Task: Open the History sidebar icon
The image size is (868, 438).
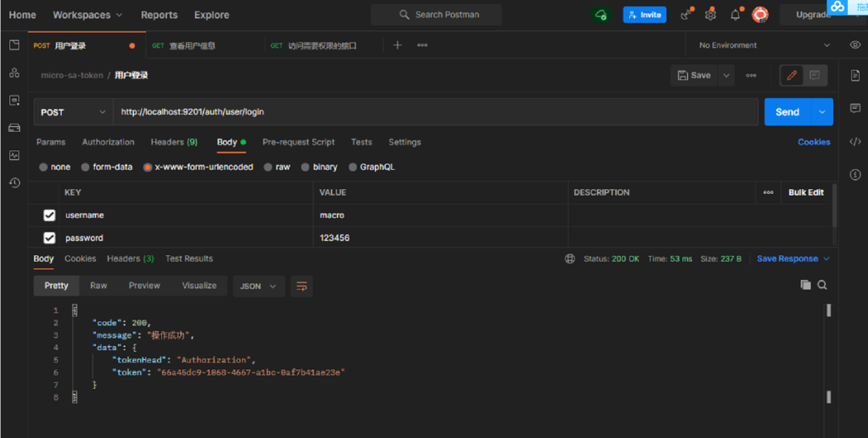Action: [x=15, y=183]
